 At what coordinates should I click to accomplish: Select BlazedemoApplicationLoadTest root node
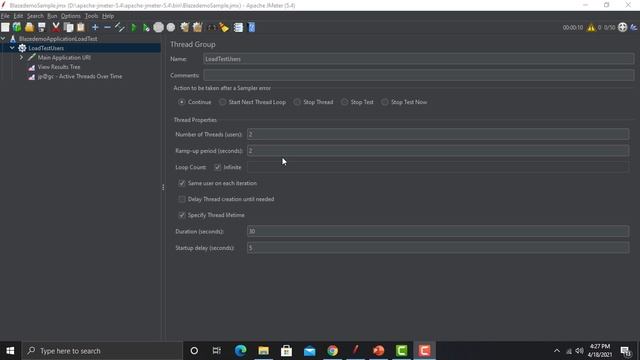coord(58,39)
